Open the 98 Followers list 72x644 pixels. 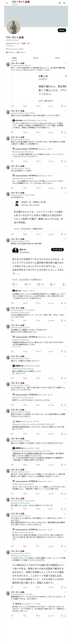(x=21, y=52)
